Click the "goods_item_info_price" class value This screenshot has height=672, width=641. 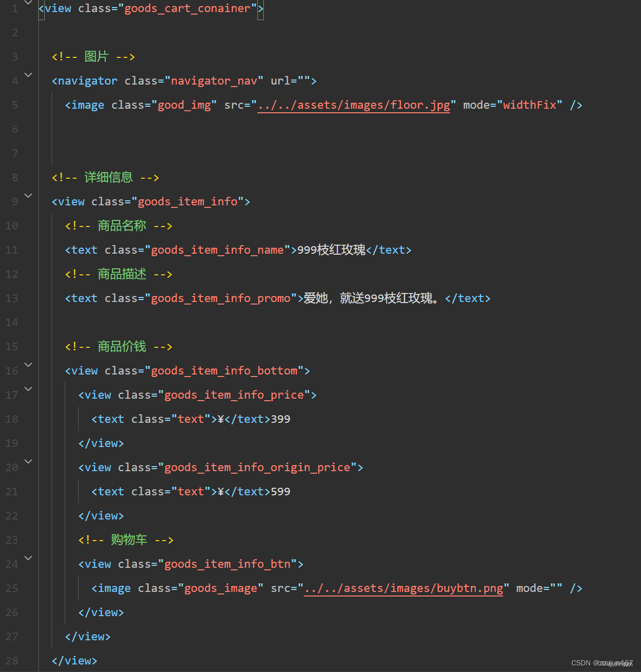234,395
